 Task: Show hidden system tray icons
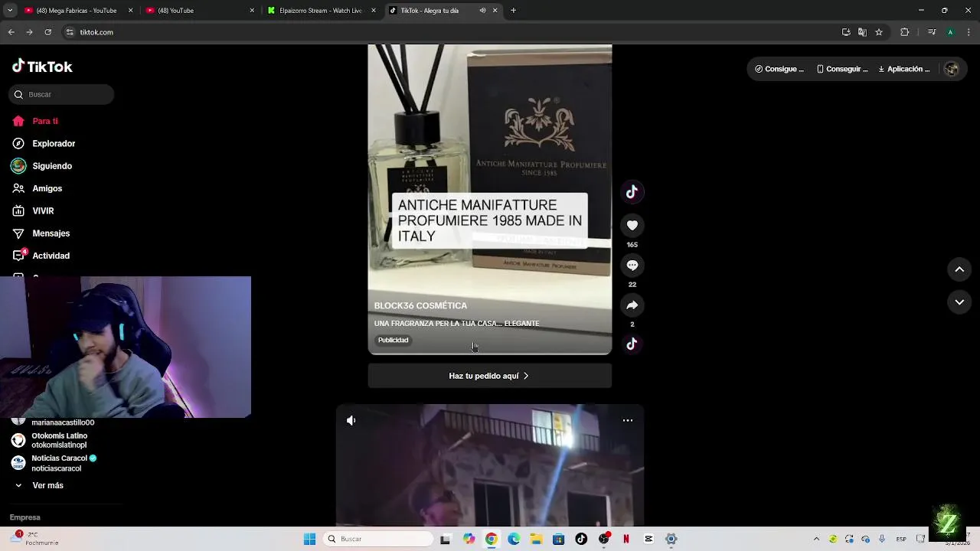coord(816,539)
